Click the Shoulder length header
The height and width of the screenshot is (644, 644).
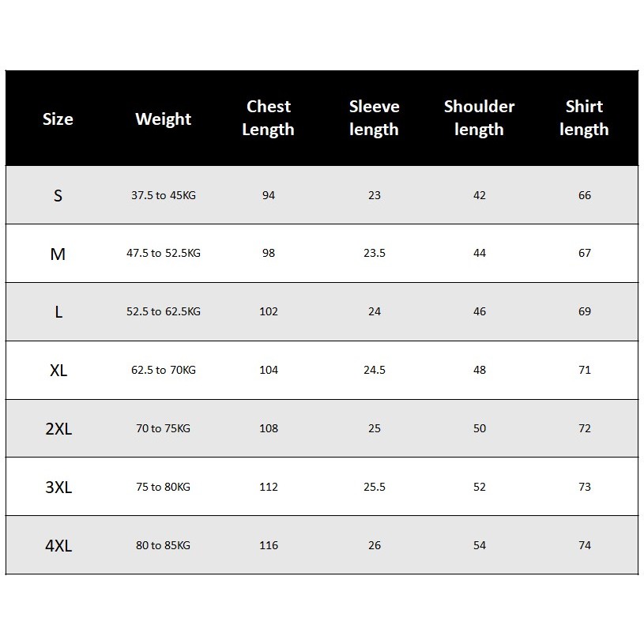(x=479, y=118)
